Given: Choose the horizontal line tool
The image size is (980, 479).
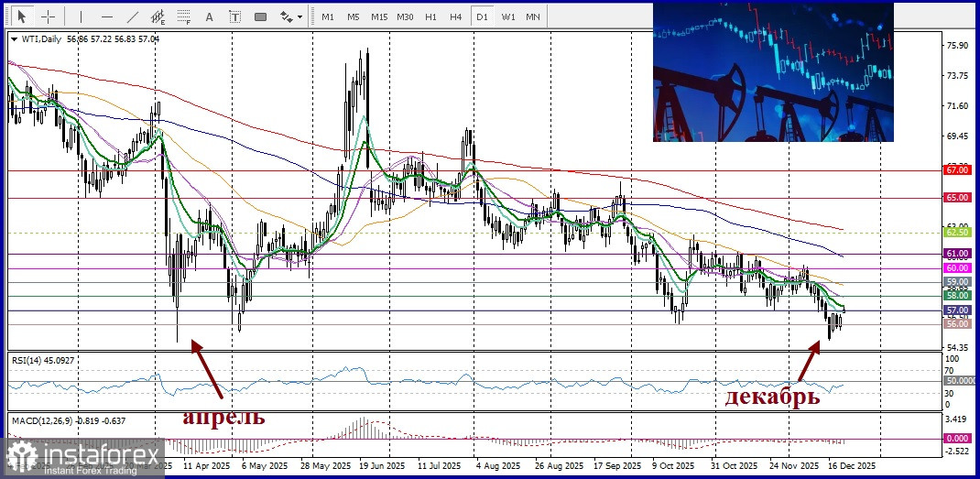Looking at the screenshot, I should pyautogui.click(x=107, y=16).
